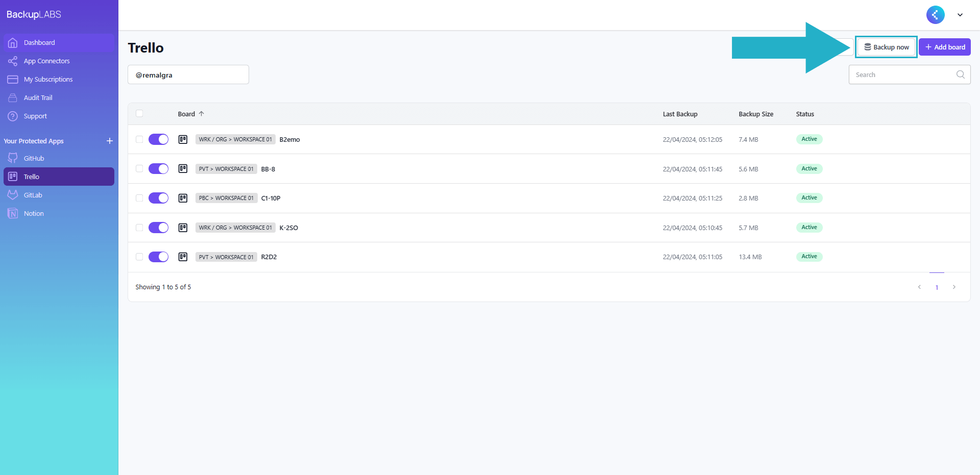Click the Trello icon in sidebar
Screen dimensions: 980x475
point(13,177)
